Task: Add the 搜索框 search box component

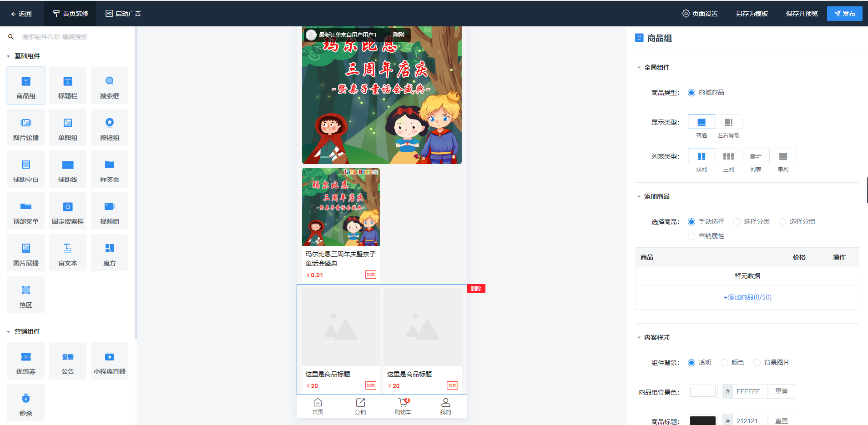Action: [110, 85]
